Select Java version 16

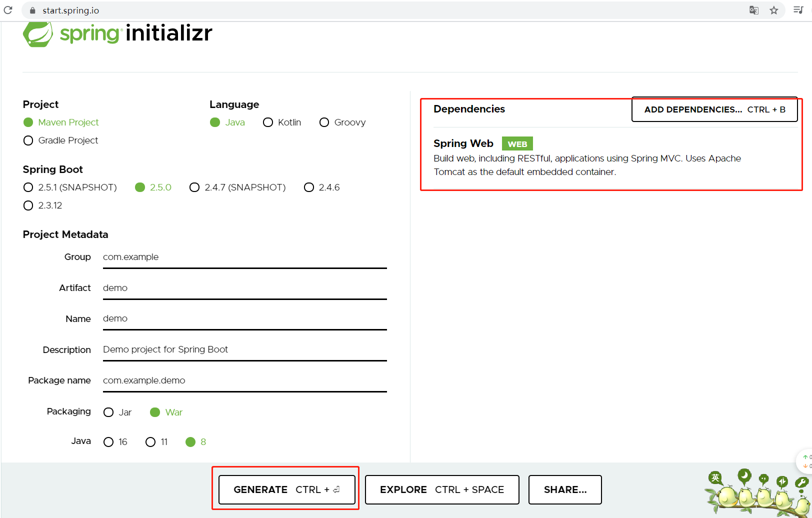[x=115, y=442]
